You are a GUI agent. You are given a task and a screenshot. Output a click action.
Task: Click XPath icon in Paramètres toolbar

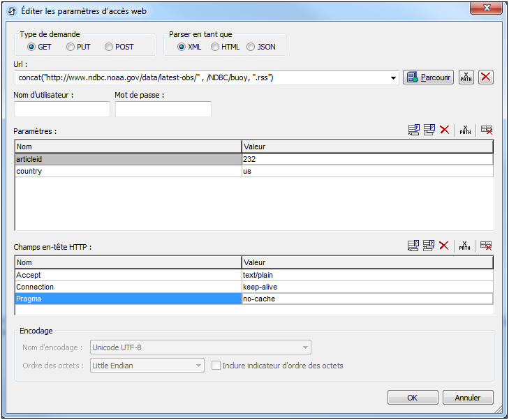coord(465,130)
